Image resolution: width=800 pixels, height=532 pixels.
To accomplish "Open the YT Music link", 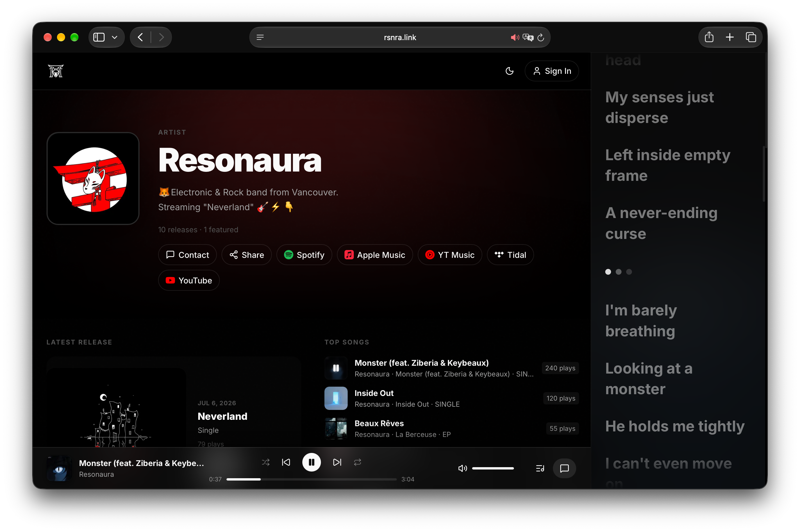I will [x=450, y=255].
